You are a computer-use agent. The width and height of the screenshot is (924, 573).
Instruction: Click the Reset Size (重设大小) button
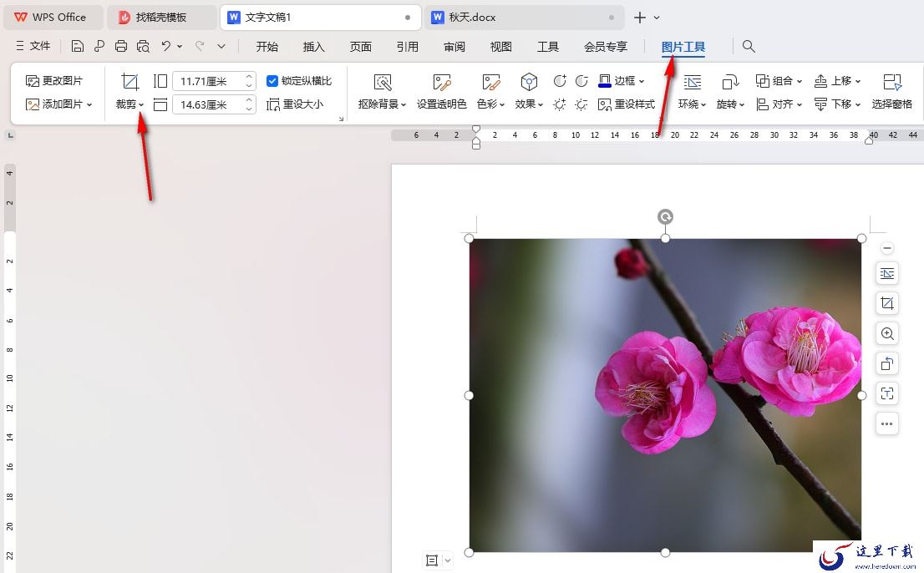[x=295, y=104]
